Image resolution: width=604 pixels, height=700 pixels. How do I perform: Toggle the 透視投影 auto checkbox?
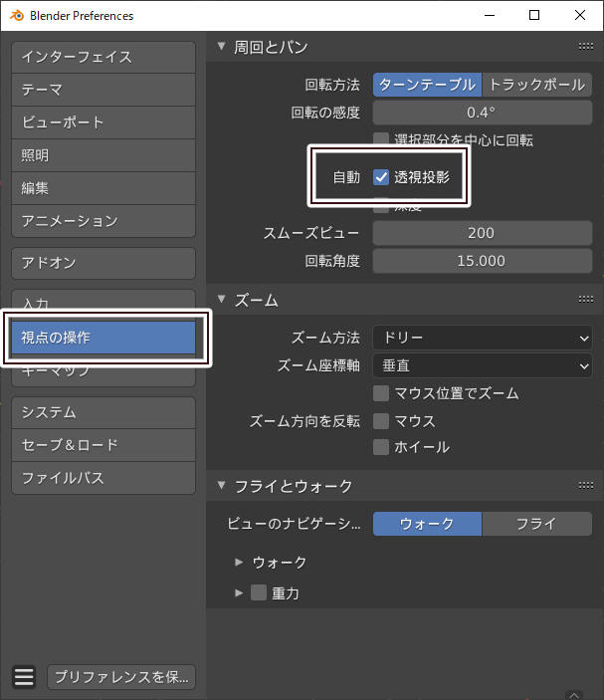[x=381, y=177]
